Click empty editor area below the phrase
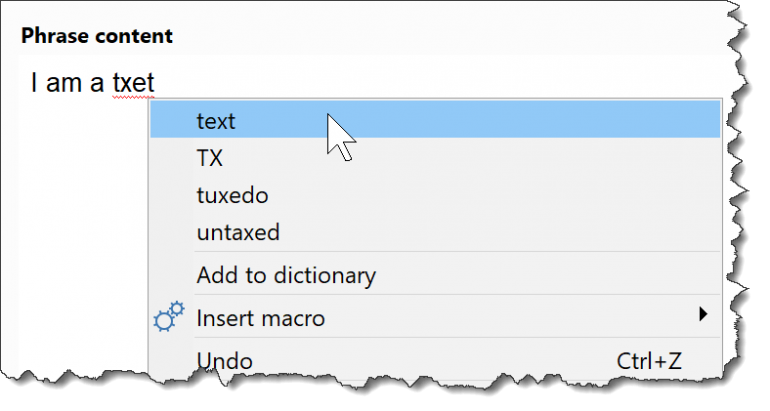770x411 pixels. coord(82,221)
